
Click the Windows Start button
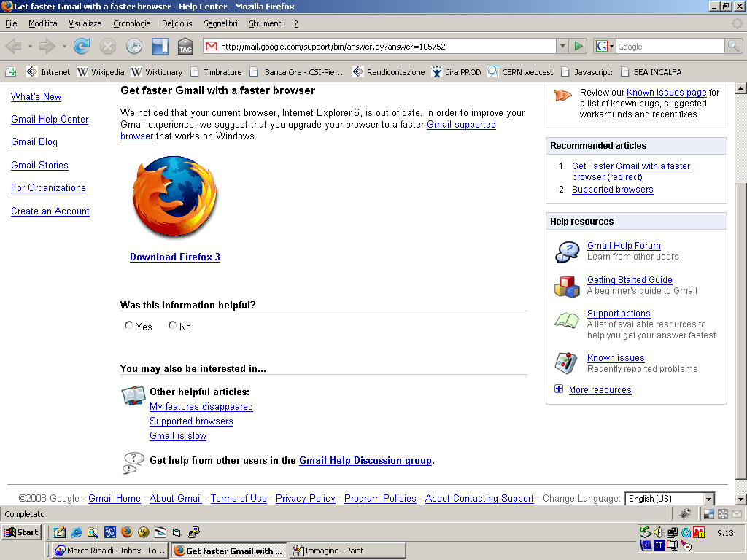tap(22, 532)
